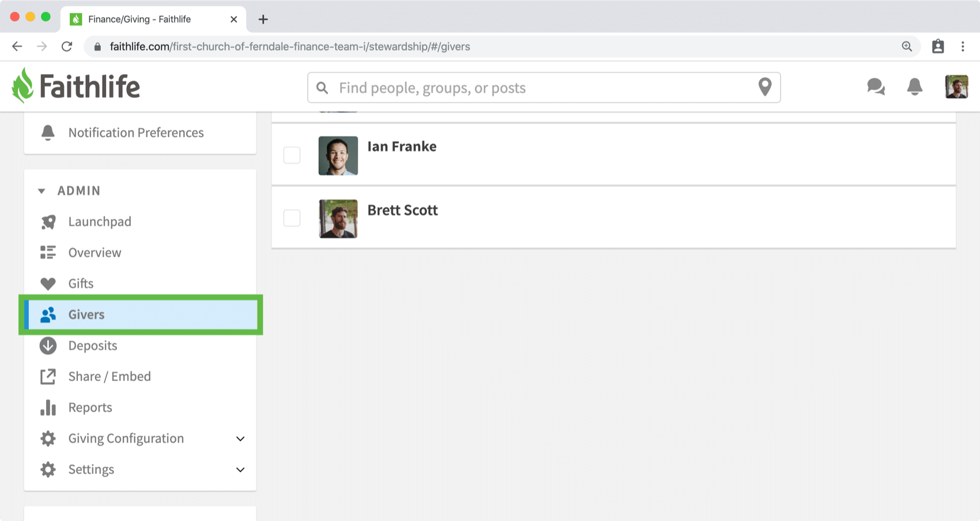Open Notification Preferences link
Viewport: 980px width, 521px height.
tap(136, 133)
